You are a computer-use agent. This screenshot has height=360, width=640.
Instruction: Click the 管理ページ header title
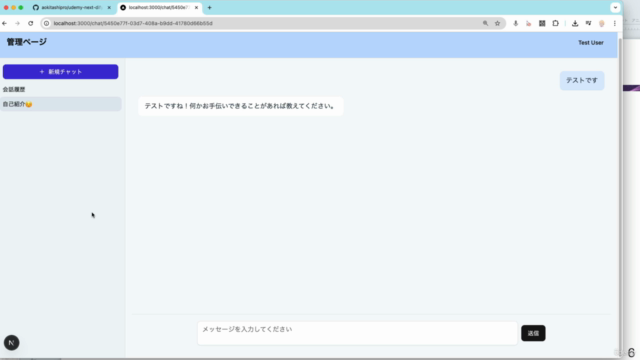[x=27, y=42]
